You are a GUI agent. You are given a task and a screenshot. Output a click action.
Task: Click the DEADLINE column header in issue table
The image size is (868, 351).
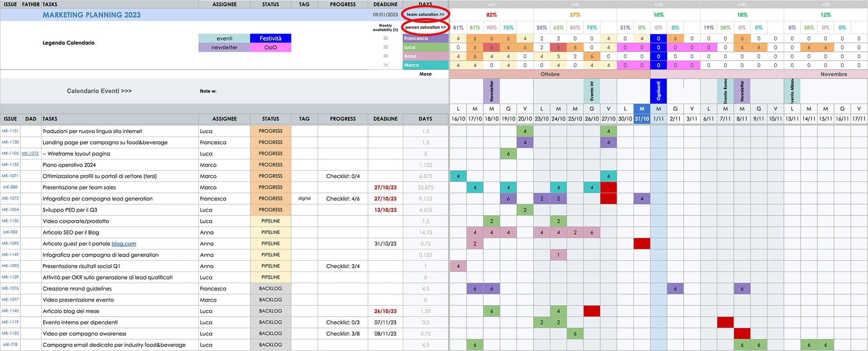385,119
